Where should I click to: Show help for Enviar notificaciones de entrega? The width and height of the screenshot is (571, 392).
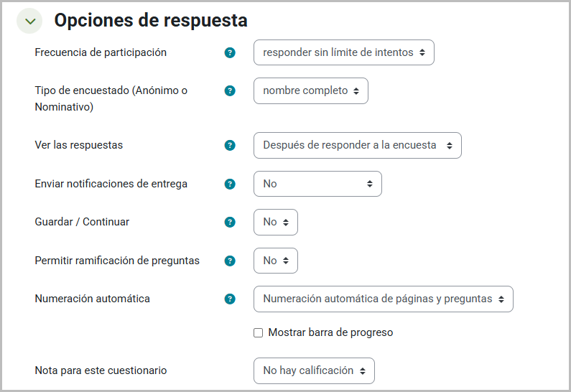[230, 184]
